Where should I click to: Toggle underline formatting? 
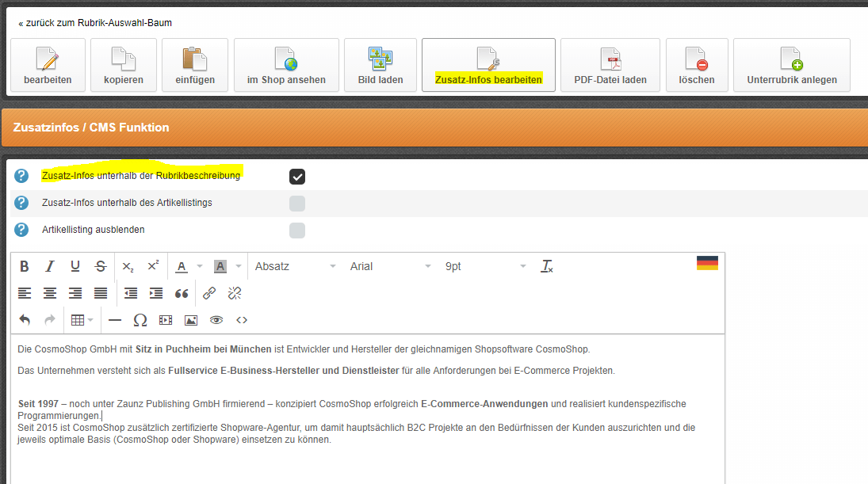click(x=75, y=266)
